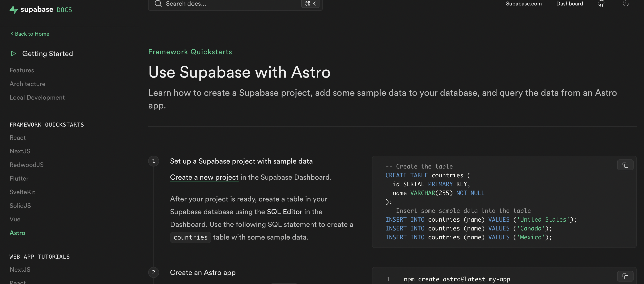Click the Supabase lightning logo
The image size is (644, 284).
13,10
